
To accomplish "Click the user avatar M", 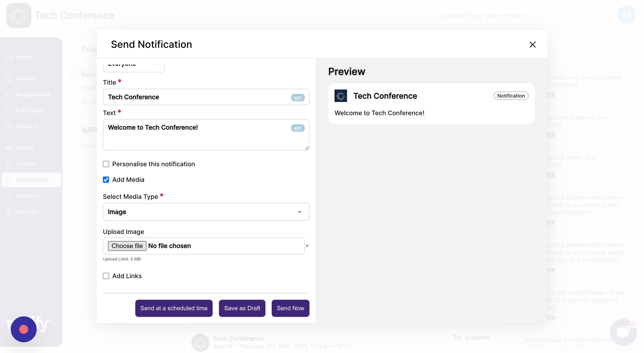I will click(626, 15).
